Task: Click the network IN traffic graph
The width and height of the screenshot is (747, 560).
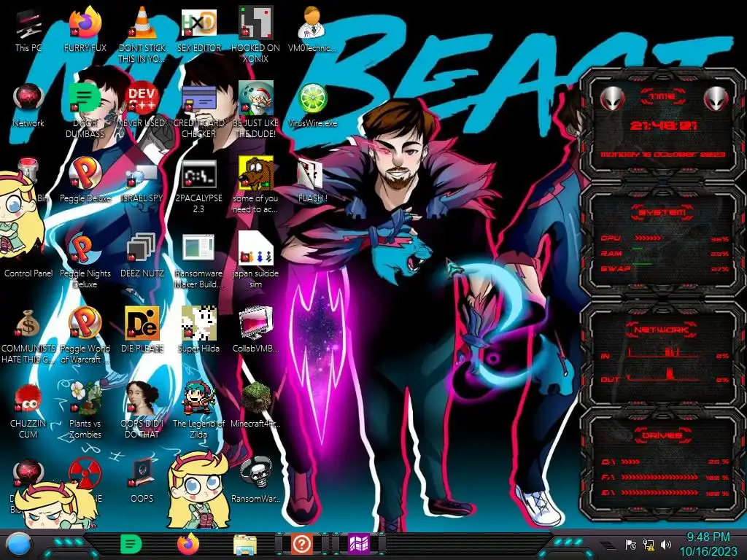Action: click(x=663, y=352)
